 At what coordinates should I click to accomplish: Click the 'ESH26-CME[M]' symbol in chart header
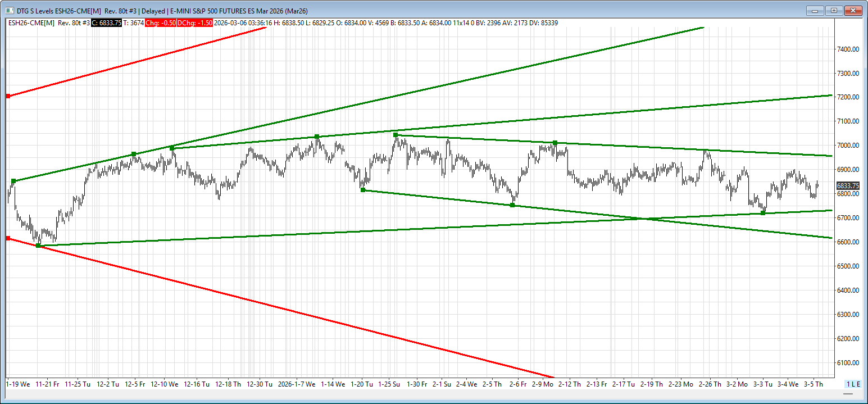(31, 22)
